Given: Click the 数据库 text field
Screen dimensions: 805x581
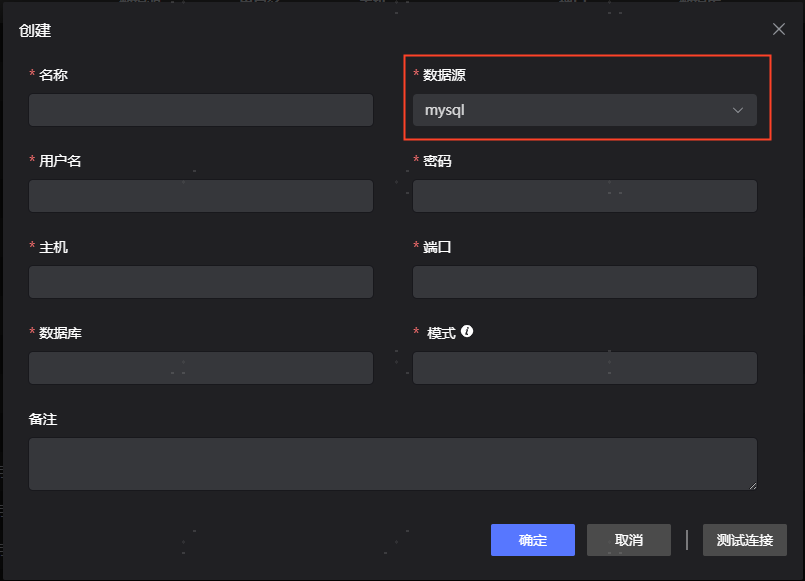Looking at the screenshot, I should (201, 368).
